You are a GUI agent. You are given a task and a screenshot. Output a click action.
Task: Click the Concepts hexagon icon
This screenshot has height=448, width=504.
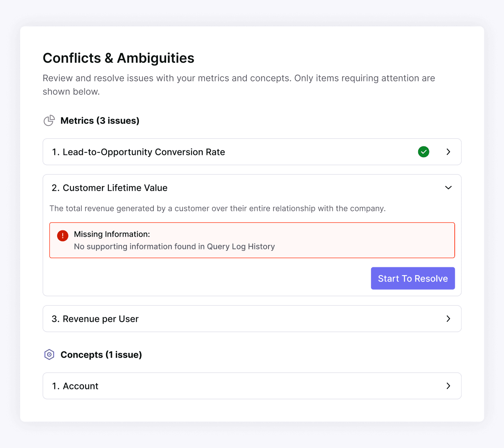click(x=49, y=355)
